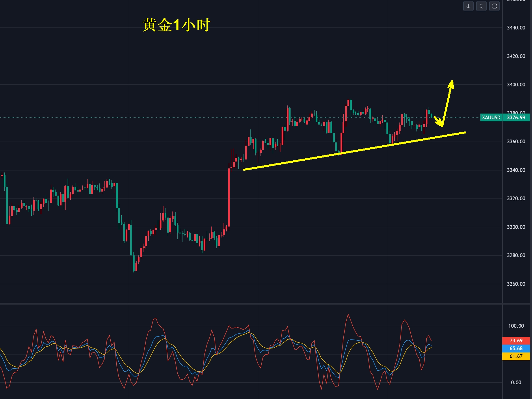The width and height of the screenshot is (532, 399).
Task: Click the 3440.00 price axis label
Action: (516, 28)
